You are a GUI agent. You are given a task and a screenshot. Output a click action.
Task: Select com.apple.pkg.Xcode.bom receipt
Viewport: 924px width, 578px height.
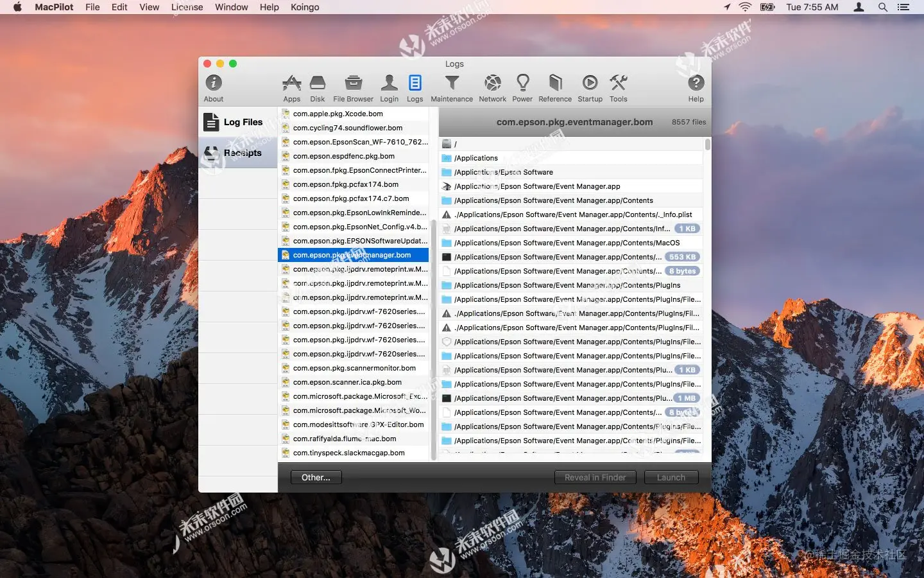tap(354, 114)
